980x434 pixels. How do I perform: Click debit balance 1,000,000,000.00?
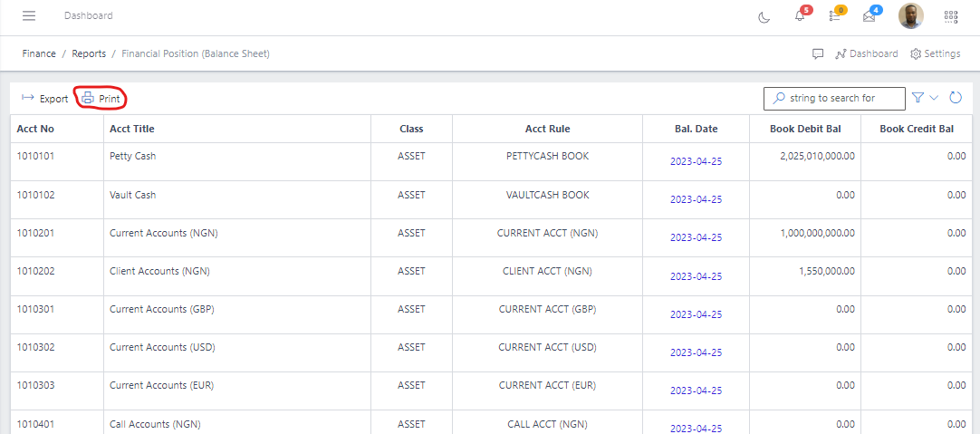[818, 233]
